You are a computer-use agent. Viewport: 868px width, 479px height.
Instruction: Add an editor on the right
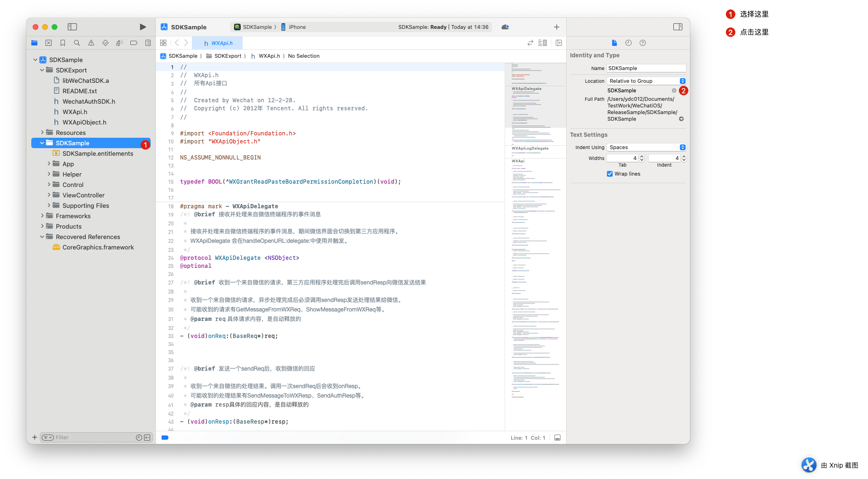pos(559,43)
